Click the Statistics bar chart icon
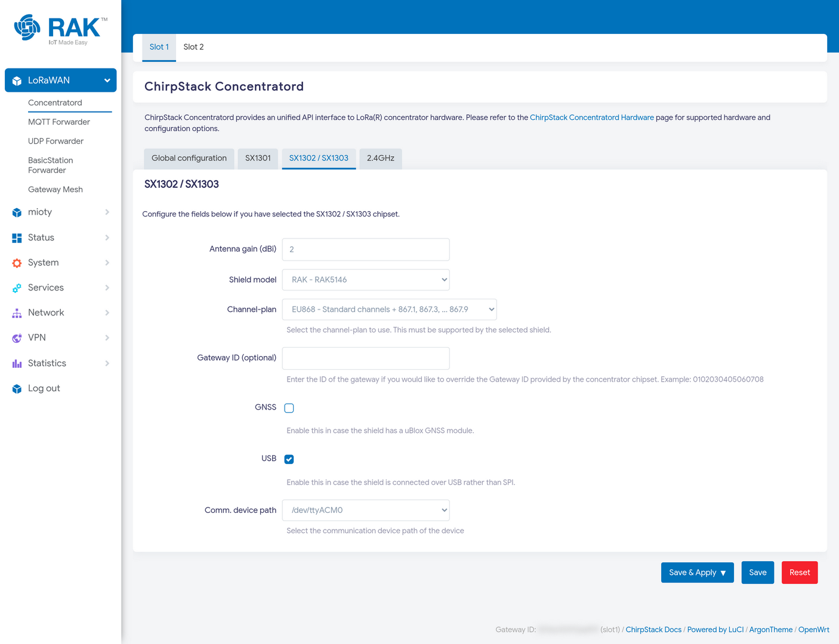The width and height of the screenshot is (839, 644). pyautogui.click(x=17, y=363)
